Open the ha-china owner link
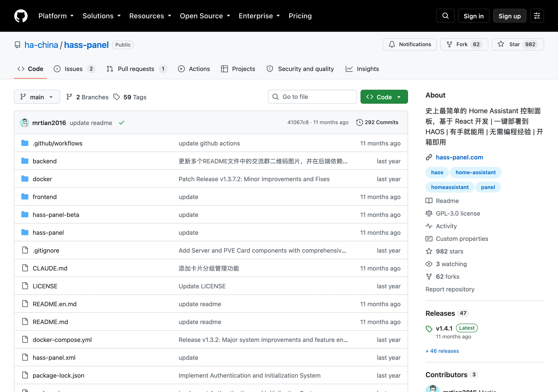The image size is (558, 392). click(x=41, y=45)
